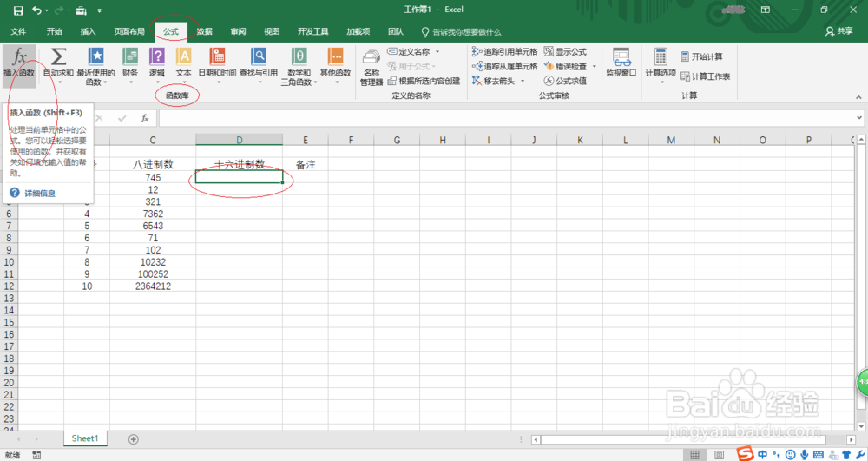Click the fx button beside the formula bar

click(144, 118)
